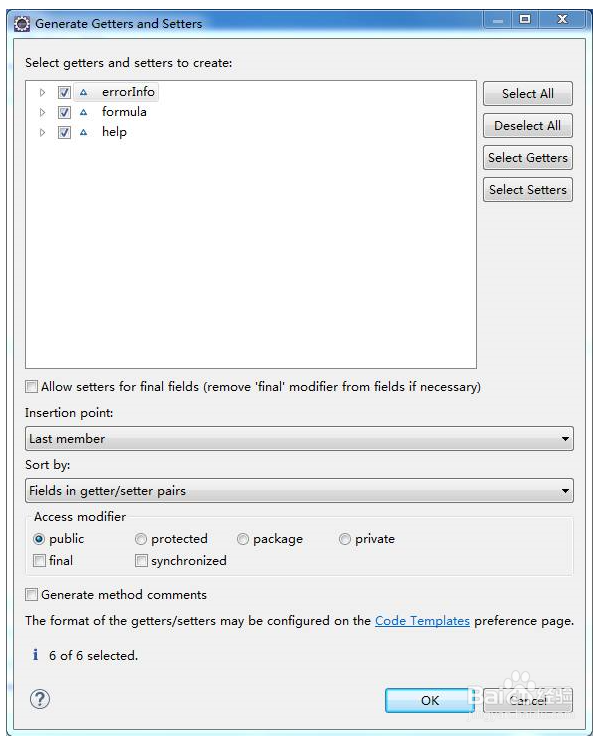Image resolution: width=610 pixels, height=736 pixels.
Task: Uncheck the formula field checkbox
Action: [x=64, y=112]
